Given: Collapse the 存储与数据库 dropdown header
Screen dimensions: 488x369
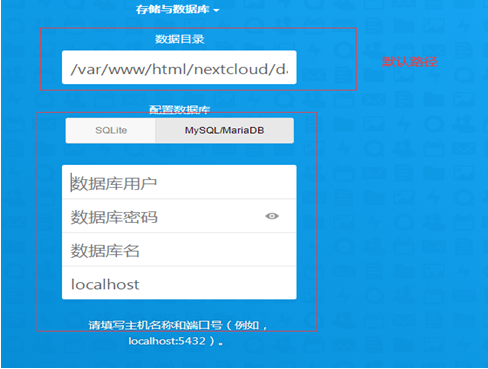Looking at the screenshot, I should pyautogui.click(x=177, y=9).
